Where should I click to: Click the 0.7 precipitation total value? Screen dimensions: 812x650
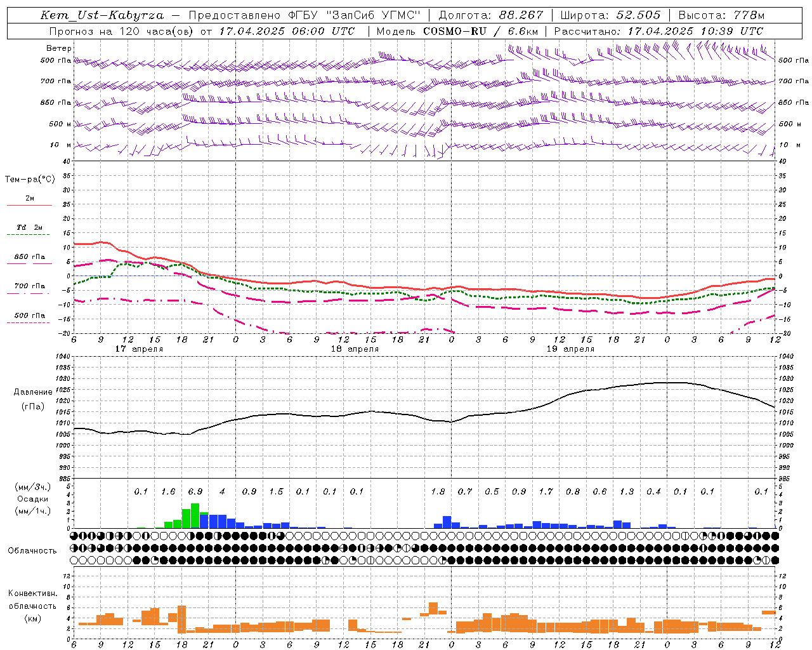(465, 491)
